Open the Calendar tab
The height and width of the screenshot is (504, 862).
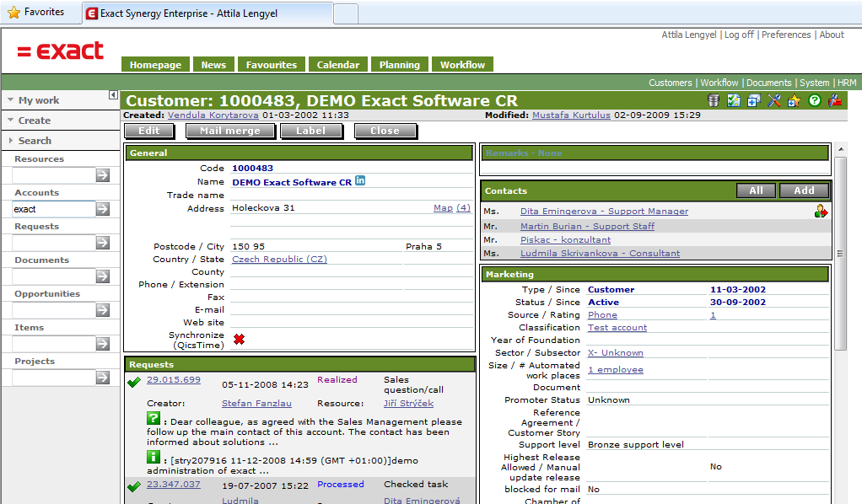(x=338, y=64)
